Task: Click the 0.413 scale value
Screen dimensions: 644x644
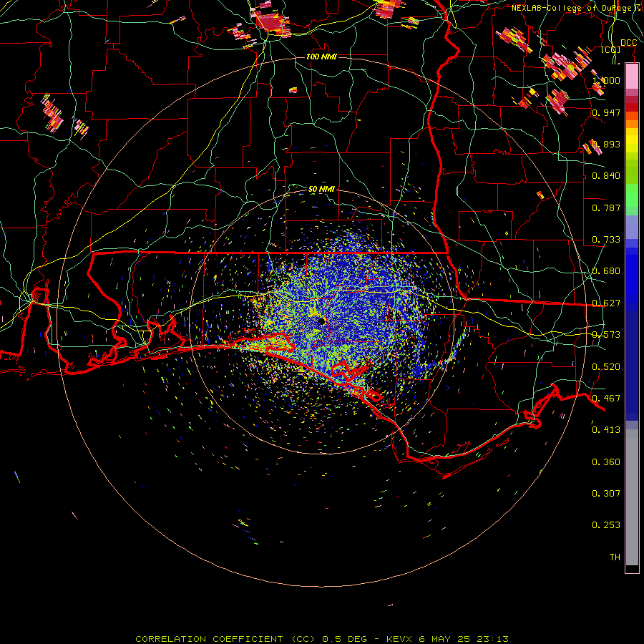Action: coord(606,430)
